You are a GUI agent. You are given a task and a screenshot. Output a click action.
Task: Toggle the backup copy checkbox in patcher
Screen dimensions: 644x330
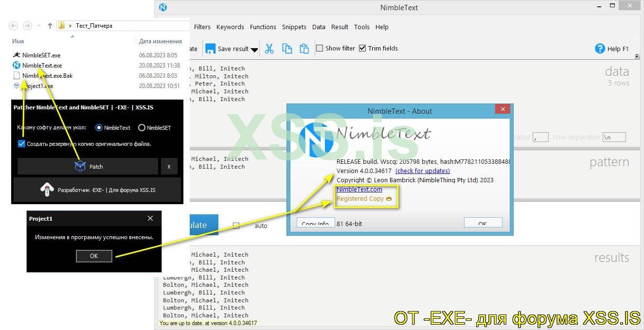pos(21,143)
